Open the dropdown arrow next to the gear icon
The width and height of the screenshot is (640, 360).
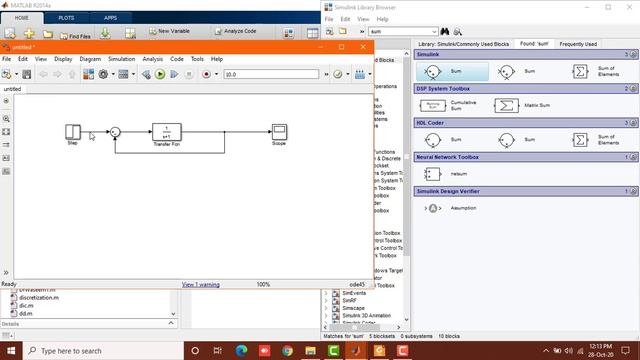pyautogui.click(x=113, y=74)
